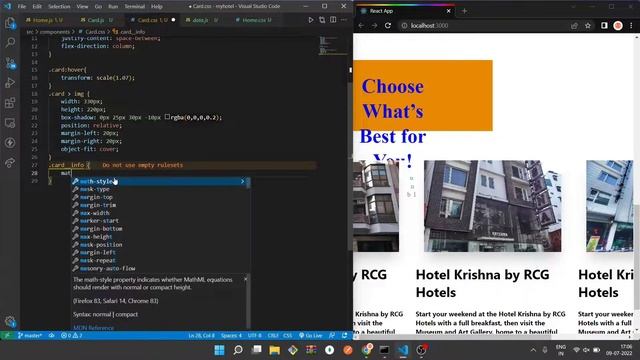Select margin-bottom suggestion
This screenshot has width=640, height=360.
[160, 229]
